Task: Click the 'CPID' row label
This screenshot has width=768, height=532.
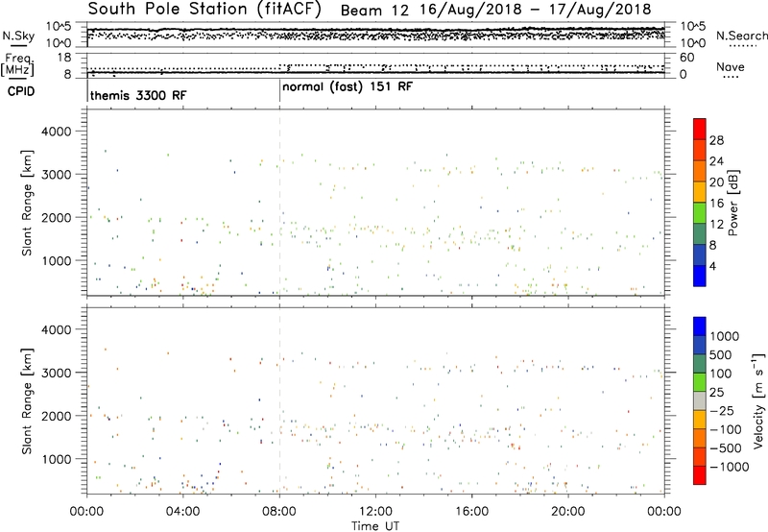Action: [21, 91]
